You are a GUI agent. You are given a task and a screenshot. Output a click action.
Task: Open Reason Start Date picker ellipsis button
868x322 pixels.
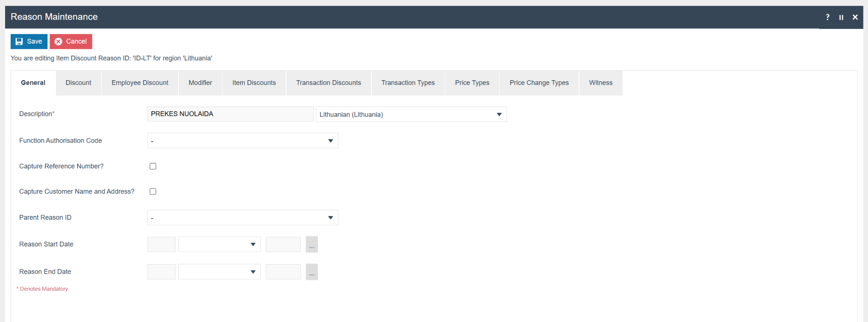pyautogui.click(x=312, y=244)
